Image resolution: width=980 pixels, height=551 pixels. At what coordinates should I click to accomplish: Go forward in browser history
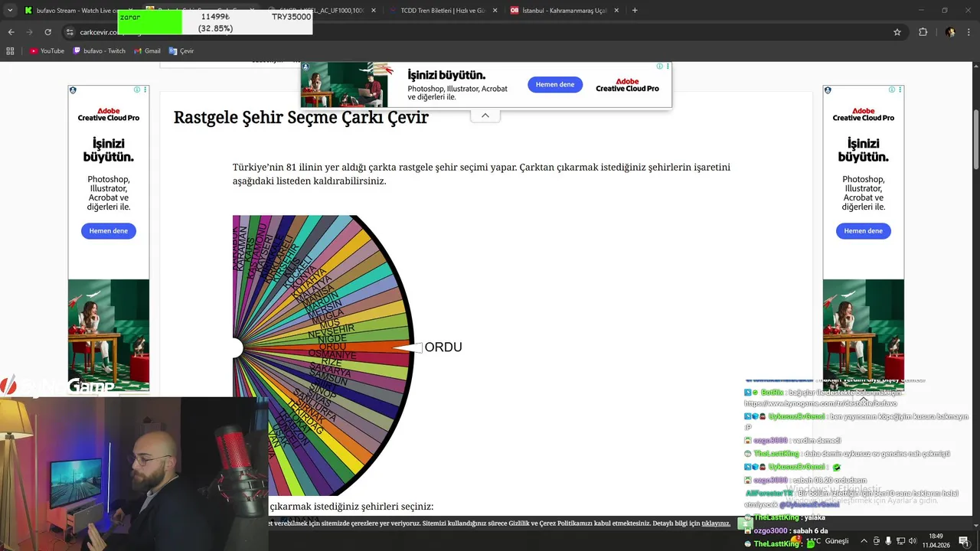coord(29,32)
